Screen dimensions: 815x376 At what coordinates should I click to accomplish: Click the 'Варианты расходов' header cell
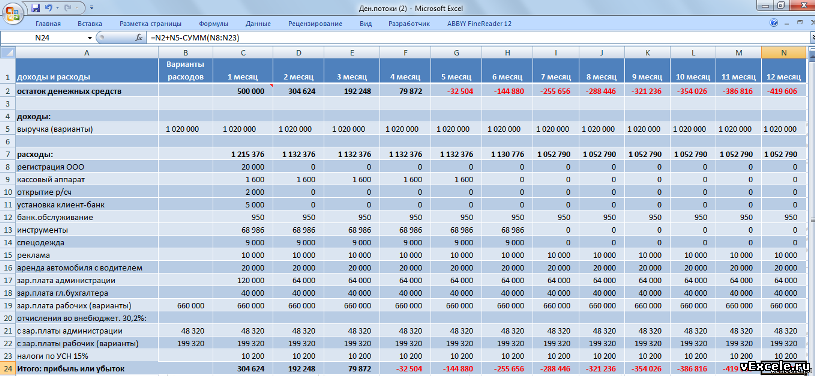click(x=186, y=71)
